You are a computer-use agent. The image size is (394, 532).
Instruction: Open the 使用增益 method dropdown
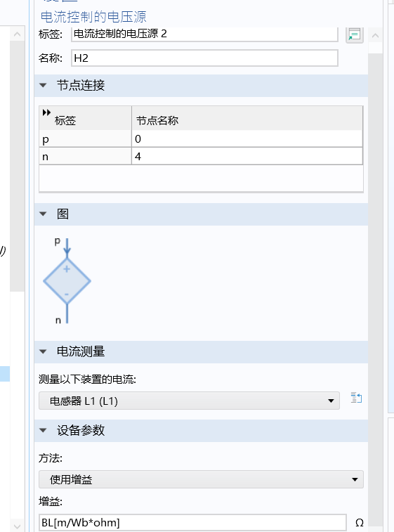[x=201, y=479]
